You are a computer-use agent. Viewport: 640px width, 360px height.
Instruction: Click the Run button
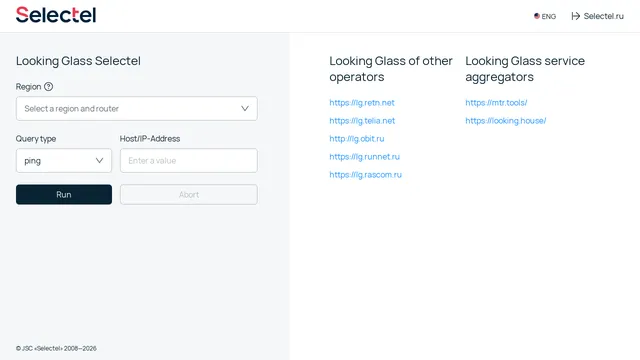tap(64, 195)
